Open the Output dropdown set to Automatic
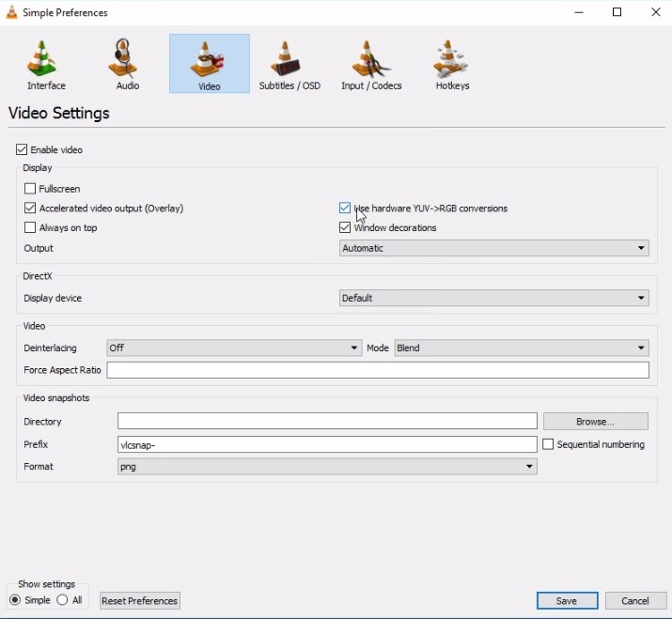The width and height of the screenshot is (672, 619). pos(494,248)
